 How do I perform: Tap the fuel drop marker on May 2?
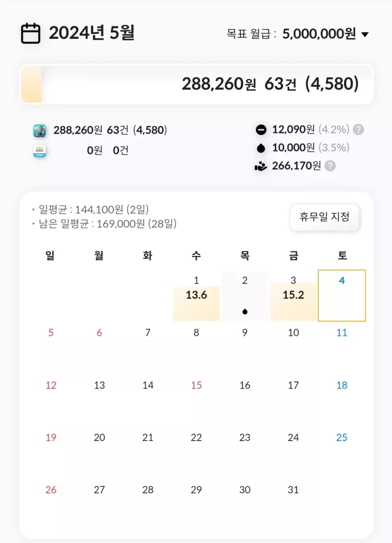[x=245, y=312]
